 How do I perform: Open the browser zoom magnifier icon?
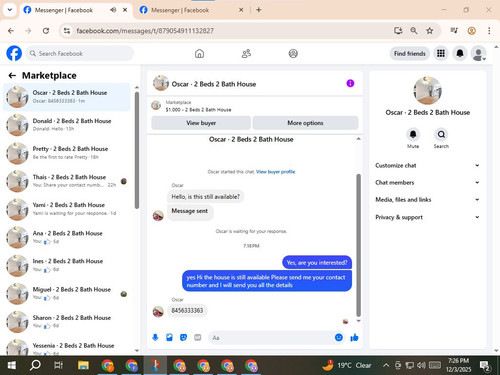pos(414,31)
